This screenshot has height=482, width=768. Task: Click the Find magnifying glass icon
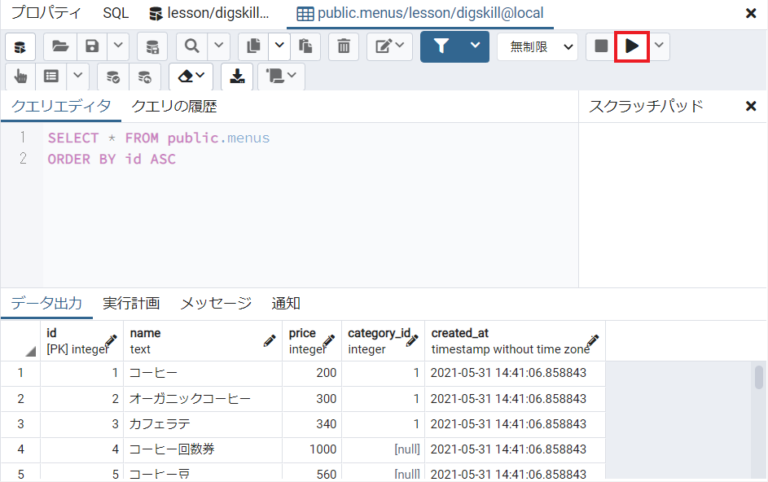tap(190, 46)
